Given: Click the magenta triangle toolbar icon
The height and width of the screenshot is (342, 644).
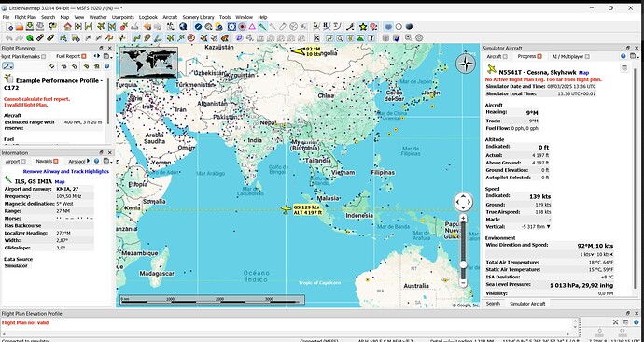Looking at the screenshot, I should click(252, 27).
